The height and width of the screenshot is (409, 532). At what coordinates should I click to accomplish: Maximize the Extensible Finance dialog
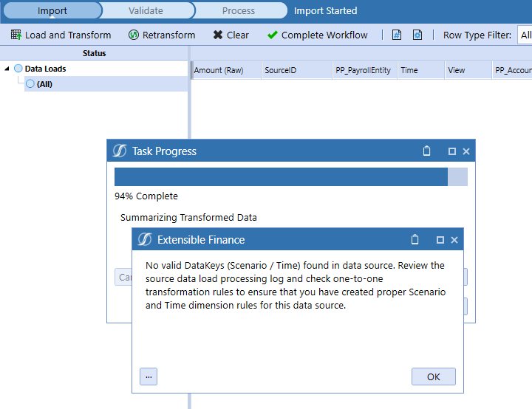click(440, 240)
